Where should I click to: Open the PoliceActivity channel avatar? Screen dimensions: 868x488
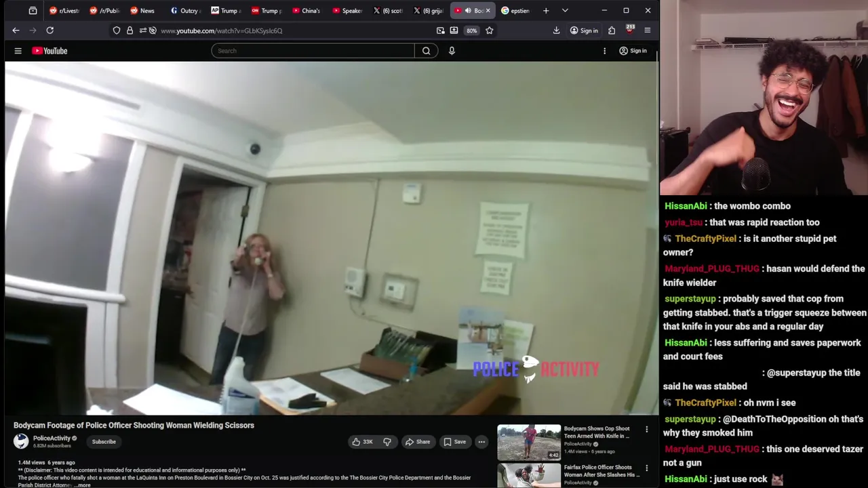[x=21, y=441]
